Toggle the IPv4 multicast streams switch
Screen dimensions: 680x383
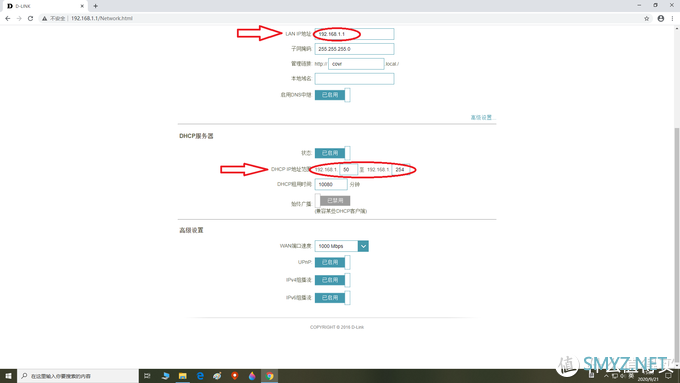[333, 280]
